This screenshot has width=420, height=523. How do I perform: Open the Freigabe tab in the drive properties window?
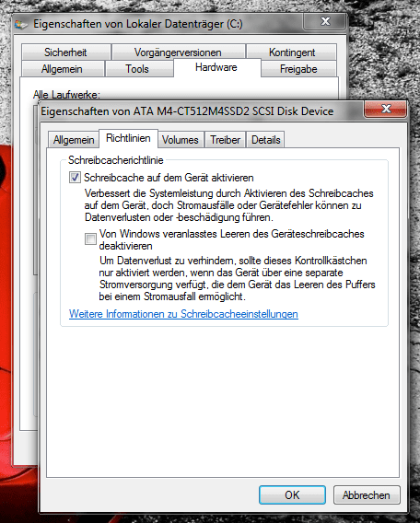[298, 69]
